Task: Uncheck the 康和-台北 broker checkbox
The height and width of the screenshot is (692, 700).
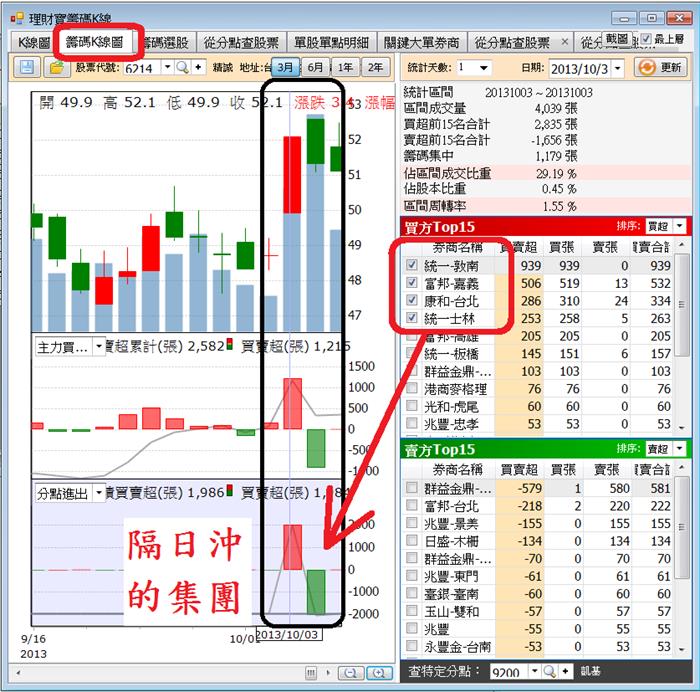Action: (412, 300)
